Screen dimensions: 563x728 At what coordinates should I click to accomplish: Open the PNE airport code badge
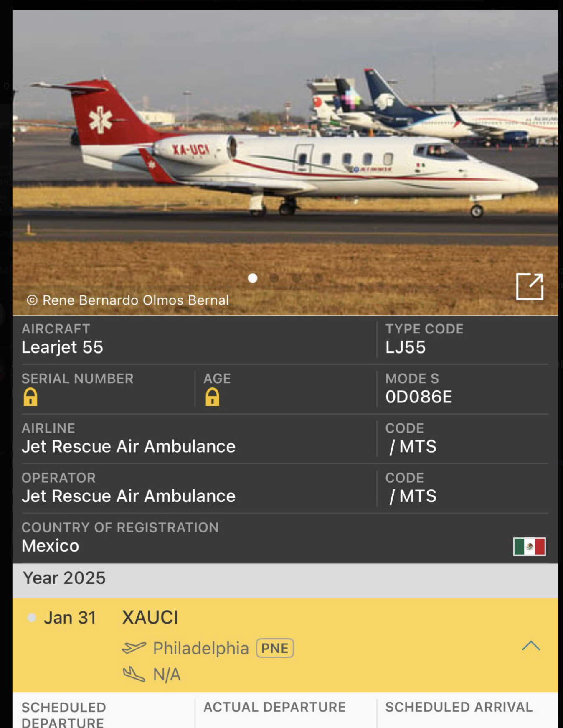click(x=275, y=648)
